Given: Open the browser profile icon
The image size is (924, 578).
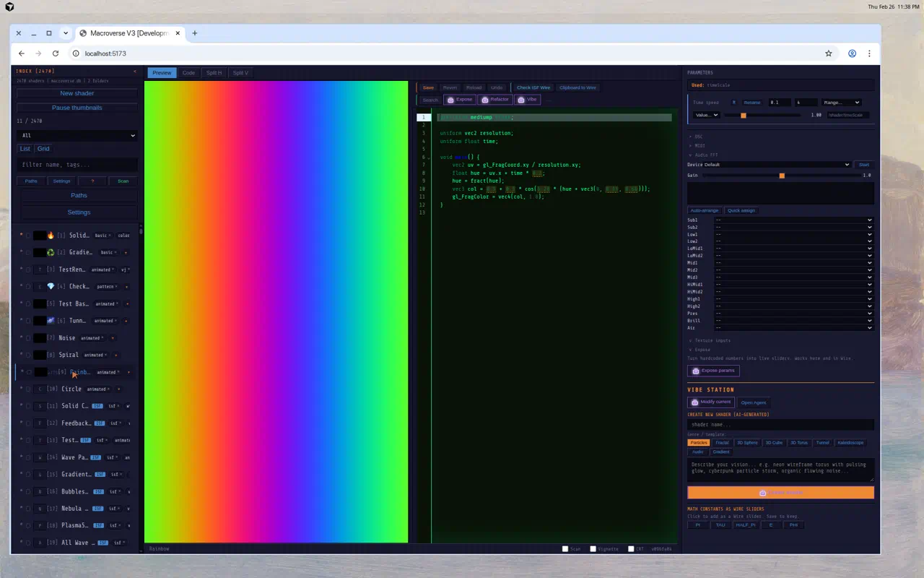Looking at the screenshot, I should (x=853, y=53).
